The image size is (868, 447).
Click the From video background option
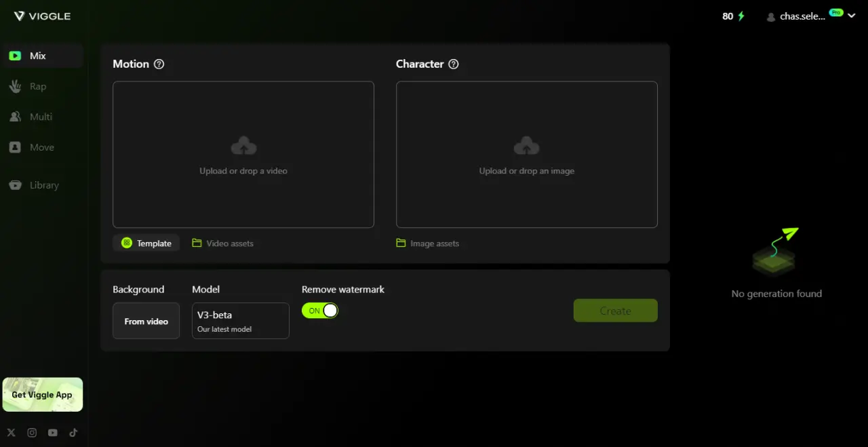pyautogui.click(x=146, y=321)
